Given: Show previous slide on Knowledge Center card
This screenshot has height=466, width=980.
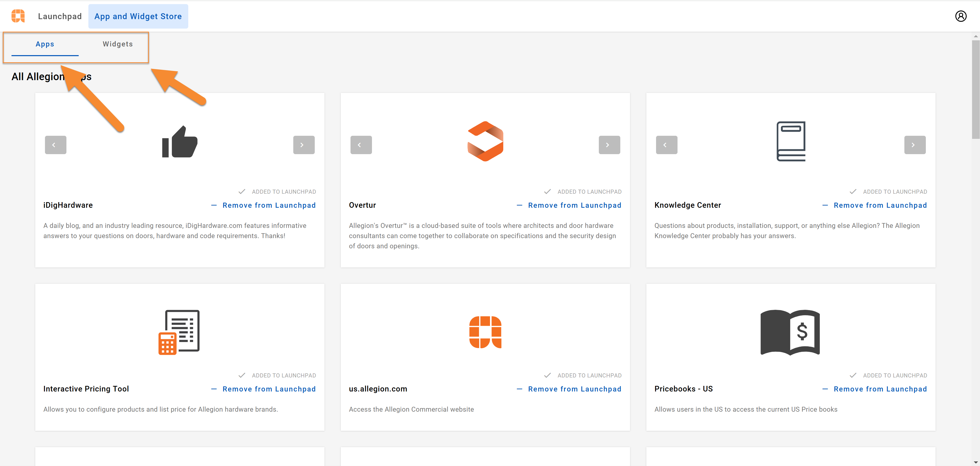Looking at the screenshot, I should click(667, 145).
